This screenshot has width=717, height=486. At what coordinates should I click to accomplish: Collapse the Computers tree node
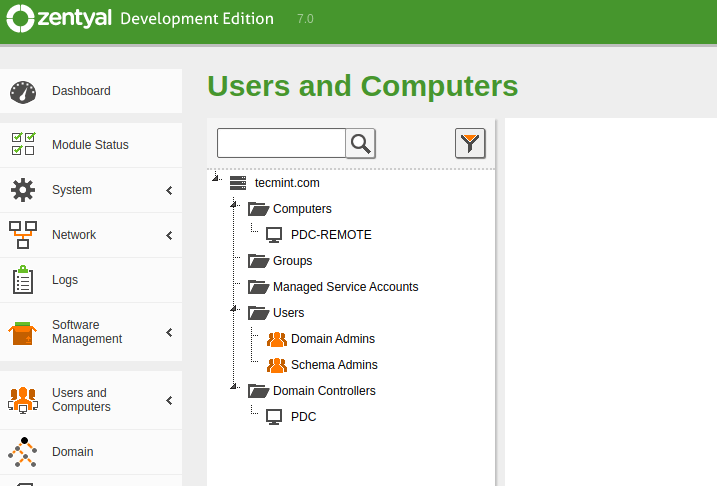pos(234,204)
